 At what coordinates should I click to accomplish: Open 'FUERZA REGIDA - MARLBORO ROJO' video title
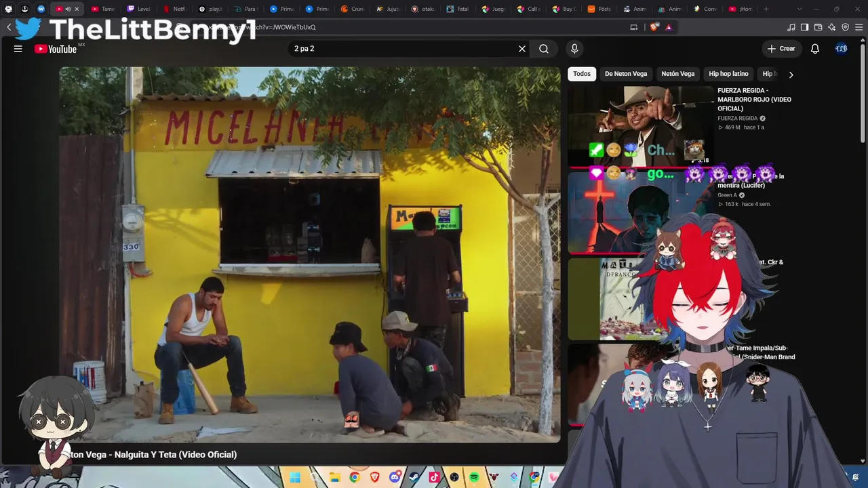click(754, 100)
